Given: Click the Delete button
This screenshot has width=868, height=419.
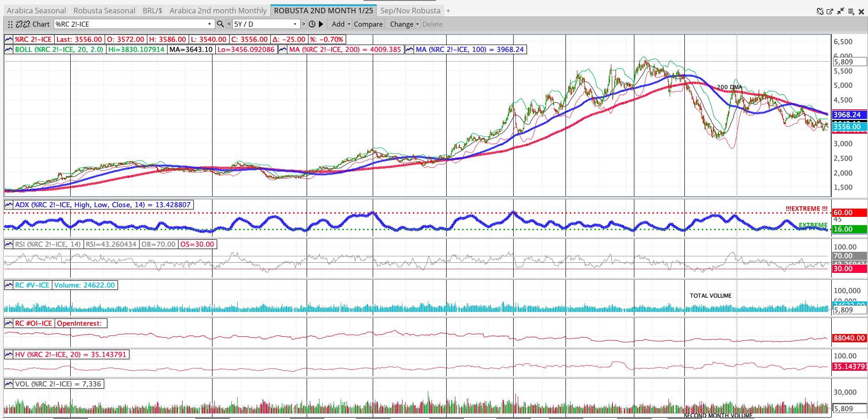Looking at the screenshot, I should pyautogui.click(x=432, y=24).
